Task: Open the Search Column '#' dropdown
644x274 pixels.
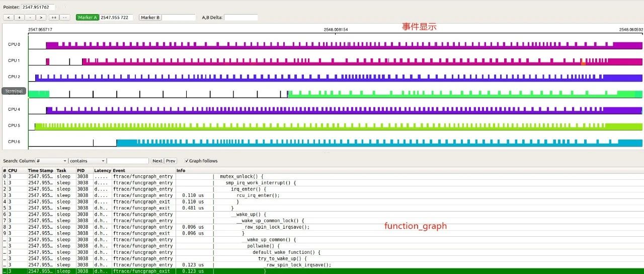Action: pyautogui.click(x=51, y=161)
